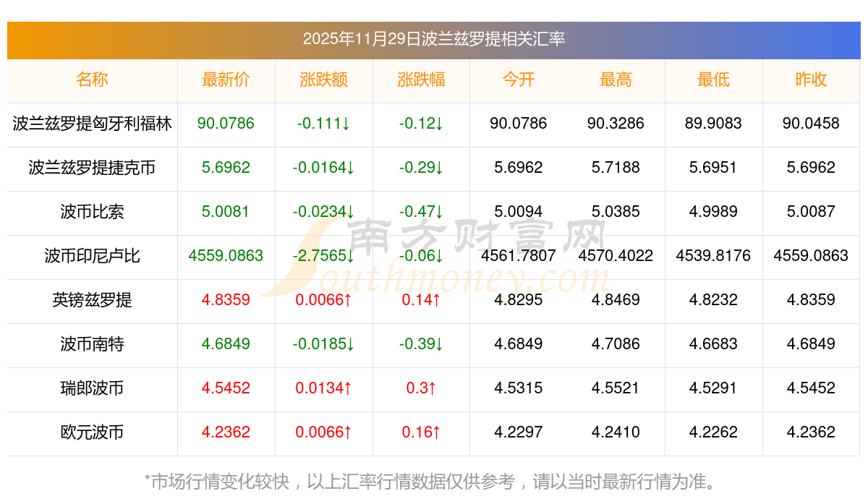Select the 最新价 column header
The height and width of the screenshot is (504, 868).
[226, 80]
